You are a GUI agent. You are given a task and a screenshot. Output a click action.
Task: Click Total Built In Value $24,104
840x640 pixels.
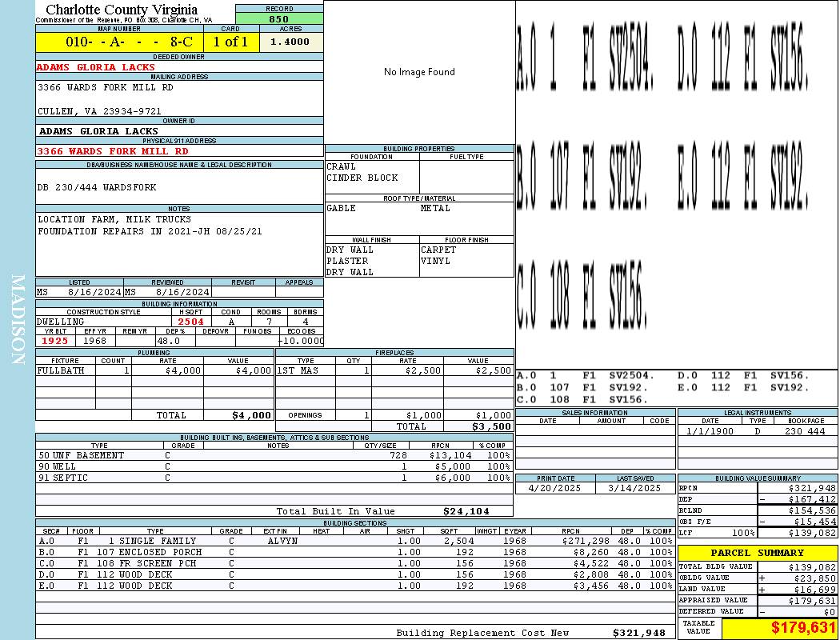[x=466, y=511]
